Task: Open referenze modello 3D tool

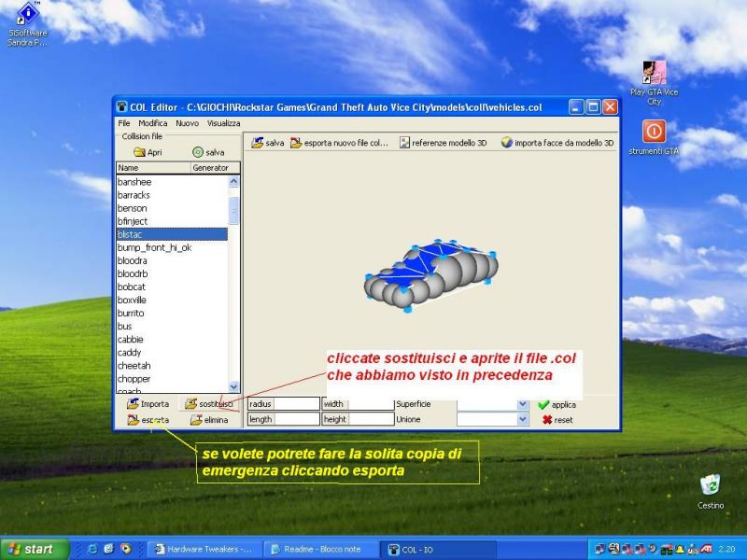Action: coord(443,143)
